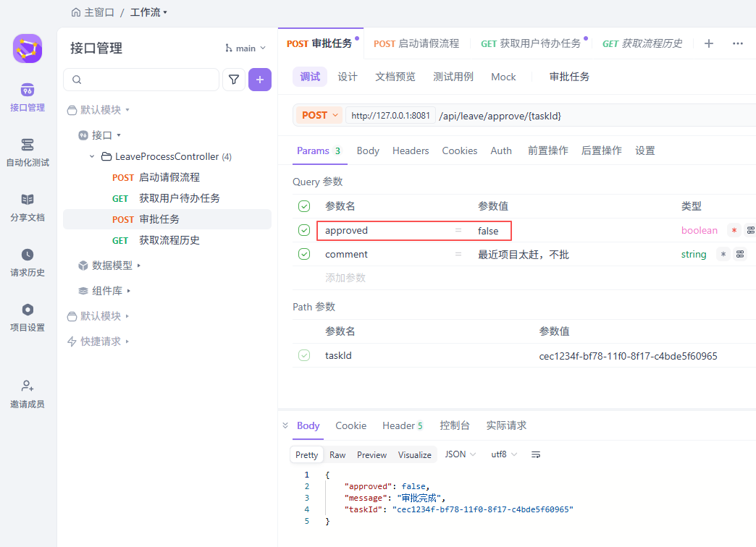Image resolution: width=756 pixels, height=547 pixels.
Task: Click 邀请成员 at the bottom sidebar
Action: click(27, 394)
